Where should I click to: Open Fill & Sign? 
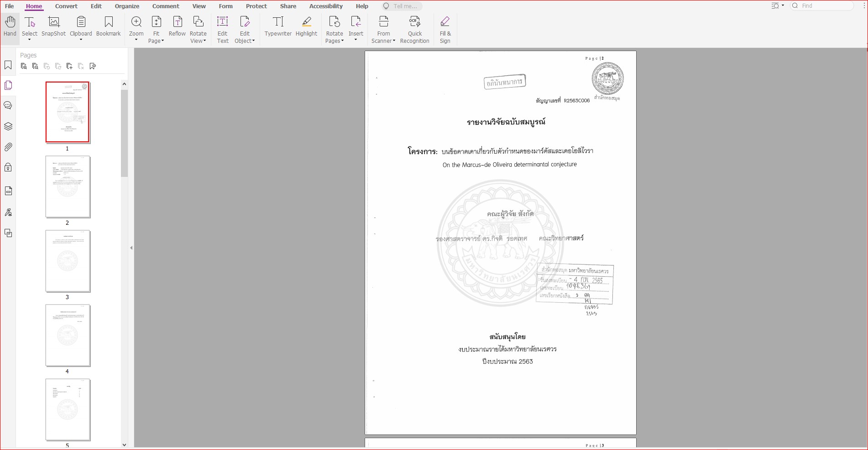[x=445, y=30]
